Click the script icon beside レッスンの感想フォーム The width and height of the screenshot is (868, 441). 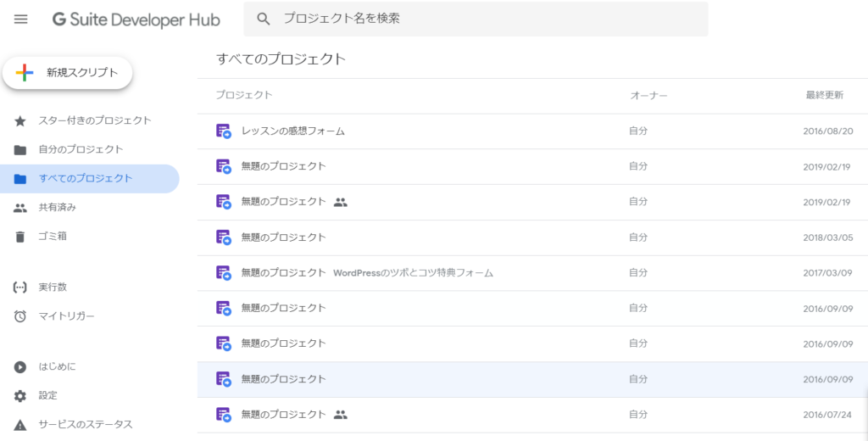point(224,131)
